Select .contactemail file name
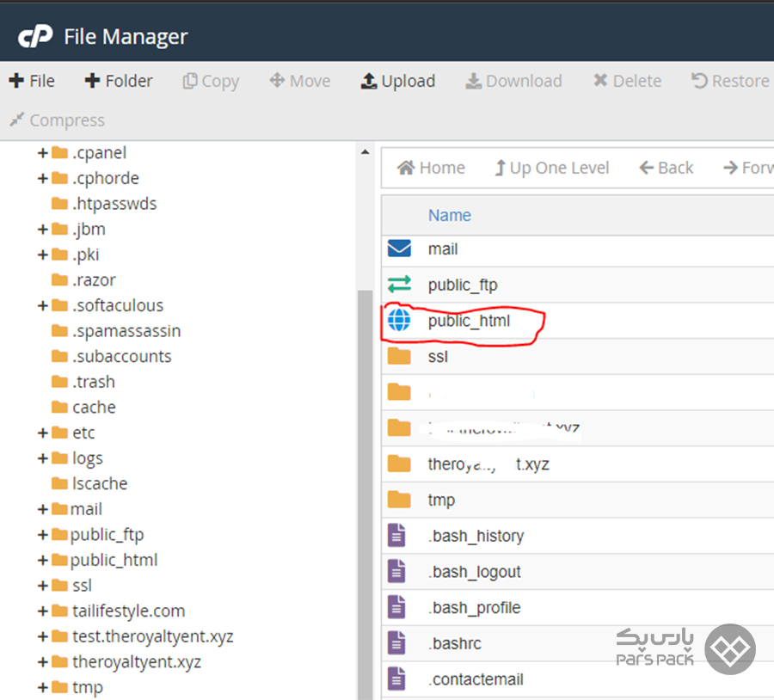Viewport: 774px width, 700px height. 476,679
